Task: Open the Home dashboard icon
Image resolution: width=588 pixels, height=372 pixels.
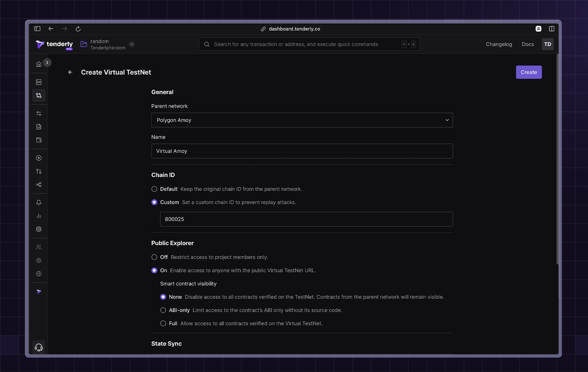Action: click(x=39, y=63)
